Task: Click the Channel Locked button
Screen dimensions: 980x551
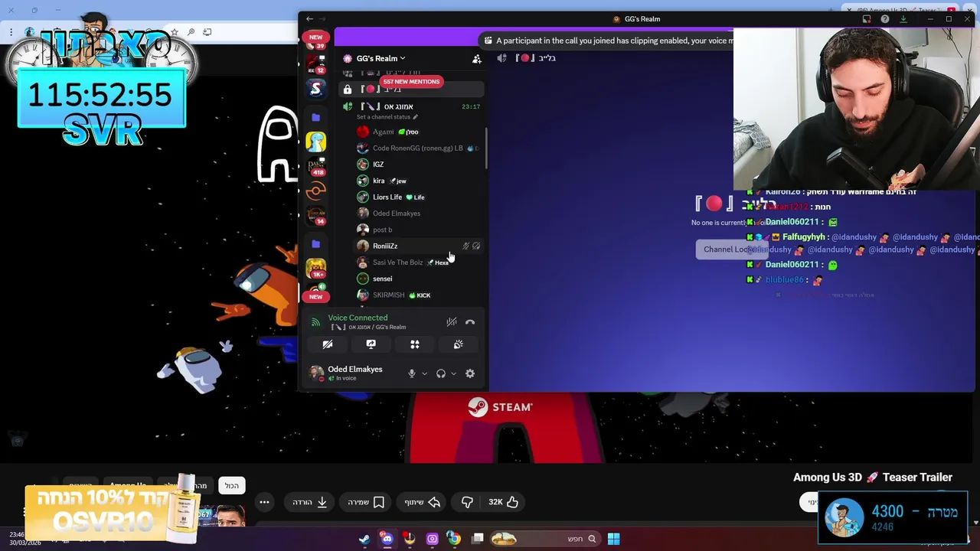Action: coord(732,249)
